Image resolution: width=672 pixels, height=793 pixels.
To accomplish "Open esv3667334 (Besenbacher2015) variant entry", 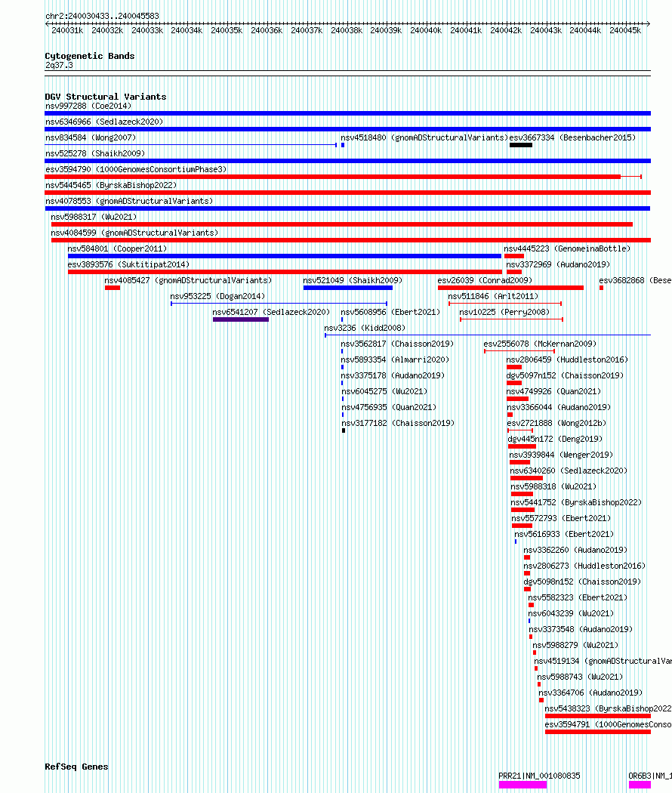I will pyautogui.click(x=572, y=137).
